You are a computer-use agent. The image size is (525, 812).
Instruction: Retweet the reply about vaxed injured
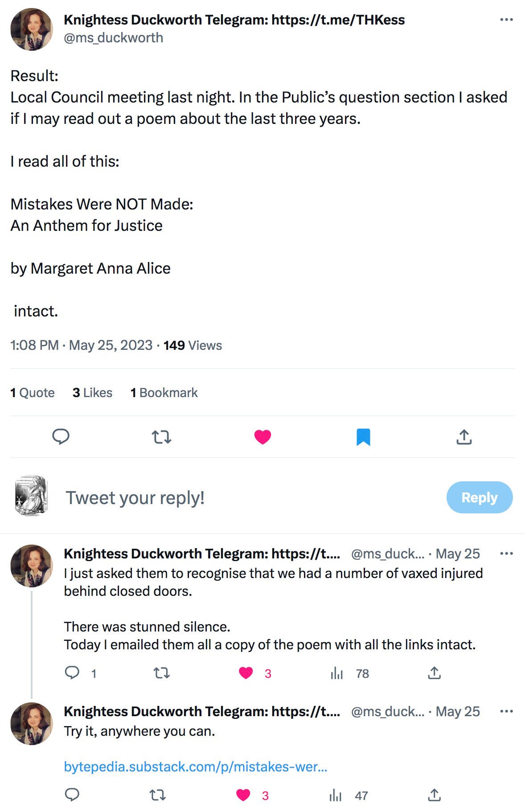(x=162, y=674)
